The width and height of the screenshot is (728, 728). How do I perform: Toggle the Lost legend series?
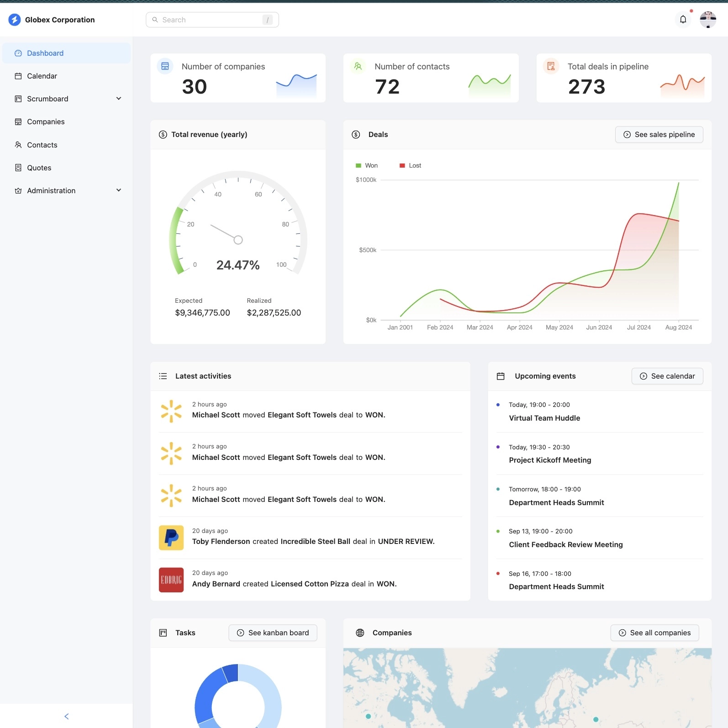click(411, 165)
